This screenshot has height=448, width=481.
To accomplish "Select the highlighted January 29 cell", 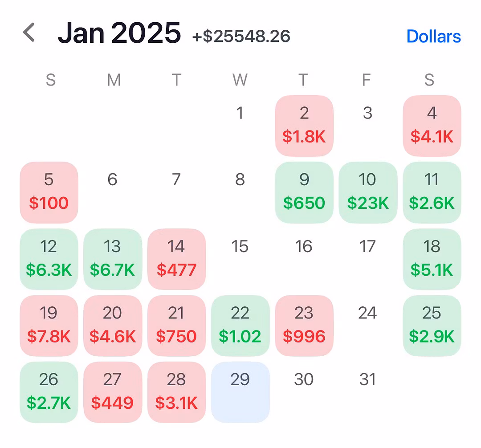I will [240, 392].
